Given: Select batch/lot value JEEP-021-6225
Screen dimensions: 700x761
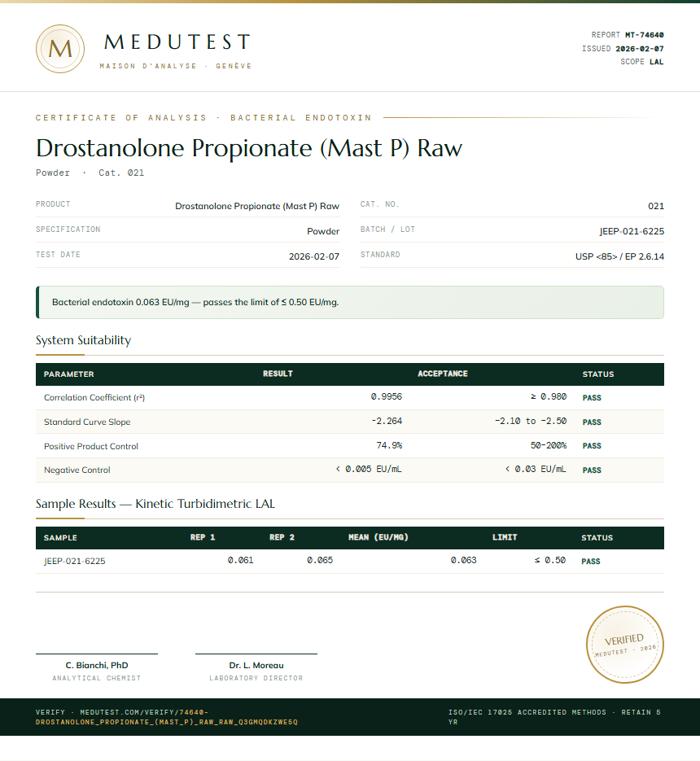Looking at the screenshot, I should coord(632,231).
